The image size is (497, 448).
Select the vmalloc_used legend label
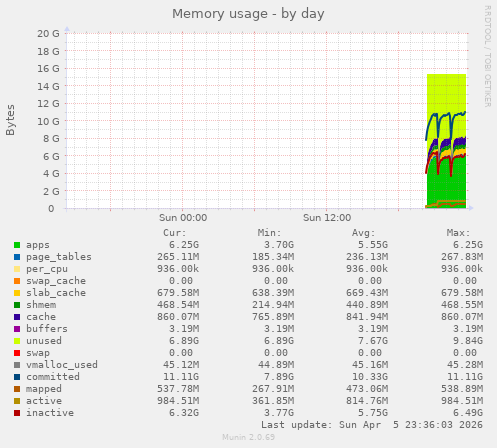click(x=62, y=365)
